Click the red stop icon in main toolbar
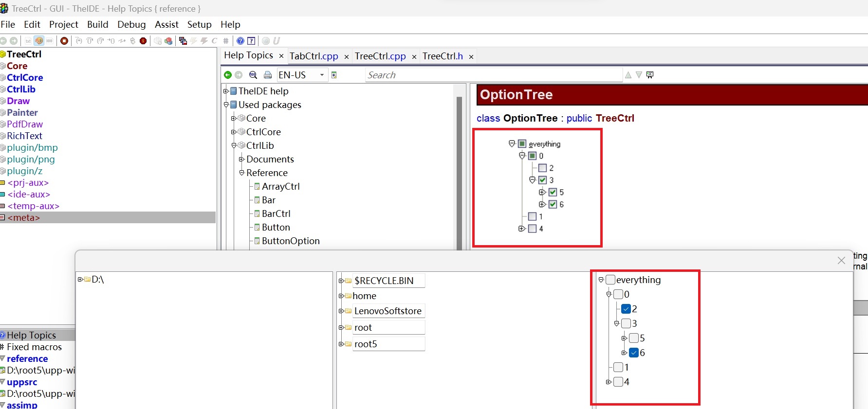Viewport: 868px width, 409px height. [64, 41]
